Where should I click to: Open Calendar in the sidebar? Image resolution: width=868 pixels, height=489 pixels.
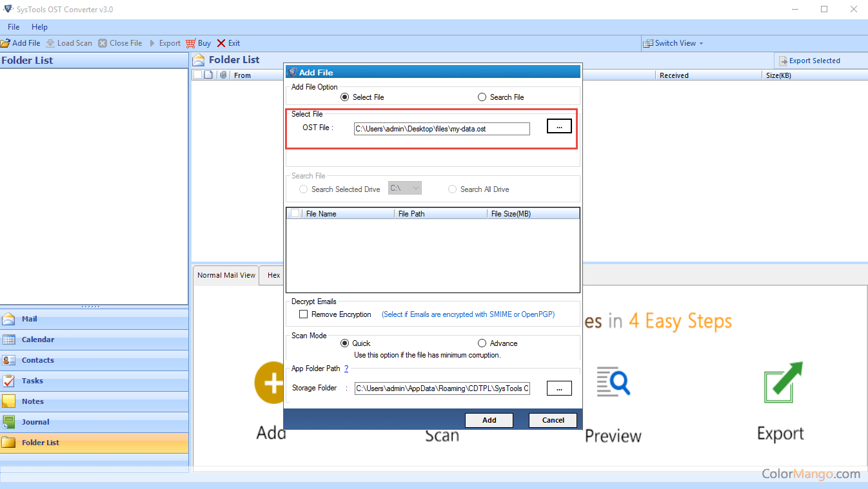[x=37, y=340]
